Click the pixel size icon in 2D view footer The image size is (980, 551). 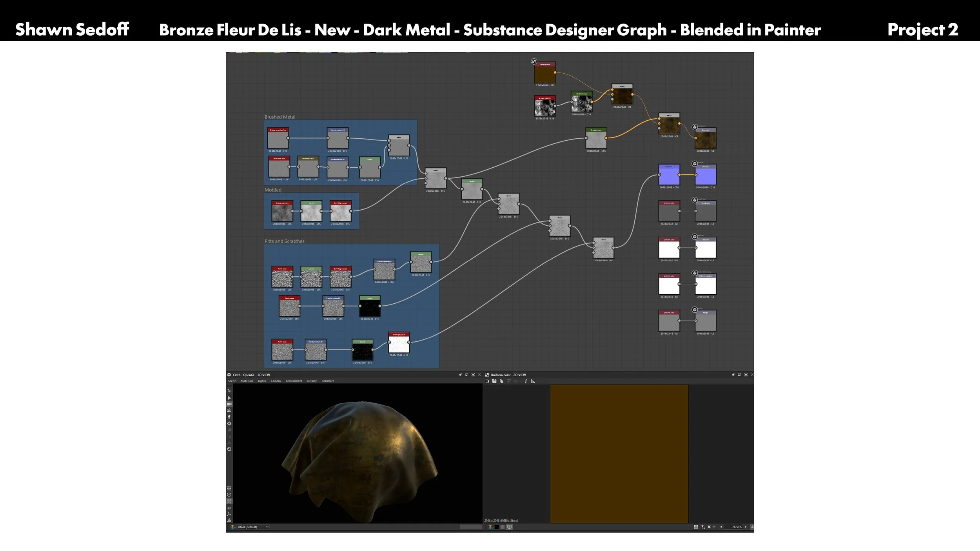click(x=703, y=527)
